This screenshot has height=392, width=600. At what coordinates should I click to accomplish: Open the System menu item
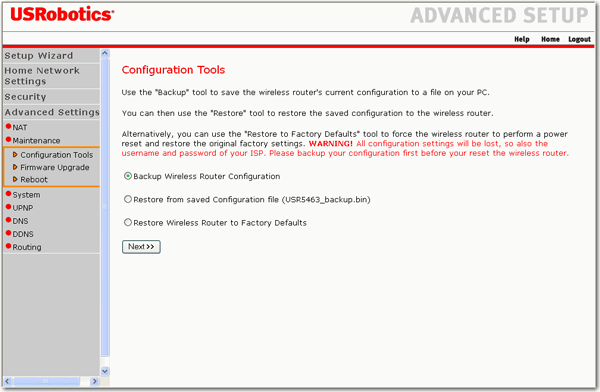26,195
